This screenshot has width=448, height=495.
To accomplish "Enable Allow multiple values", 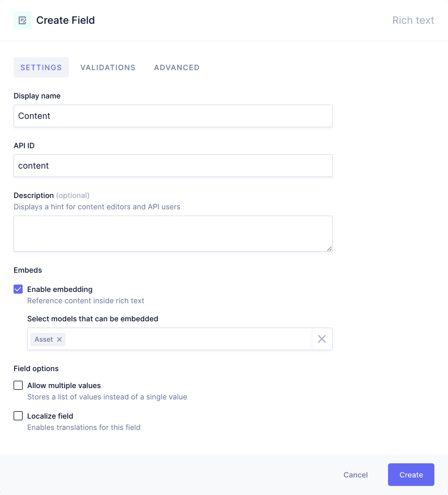I will click(x=18, y=385).
